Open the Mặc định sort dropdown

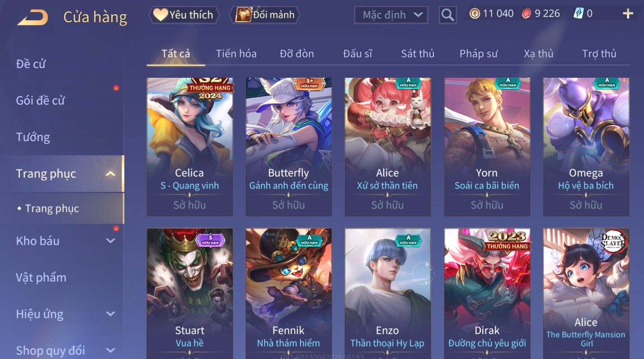[x=391, y=15]
